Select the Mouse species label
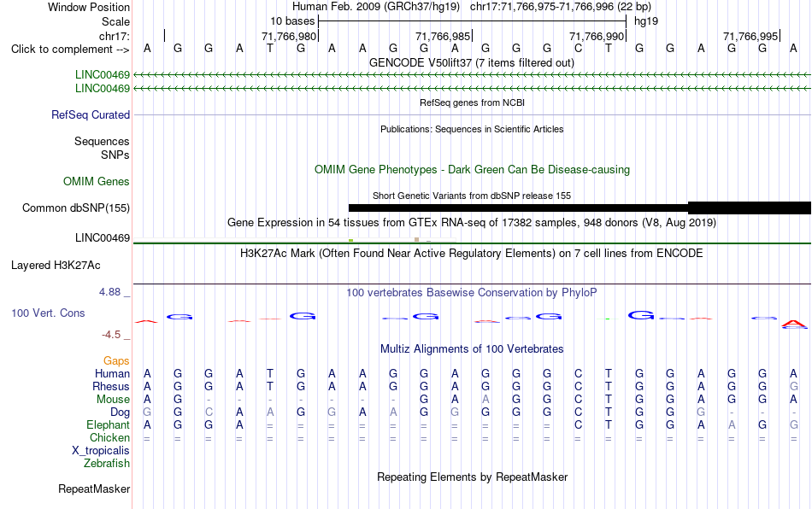 pos(113,400)
